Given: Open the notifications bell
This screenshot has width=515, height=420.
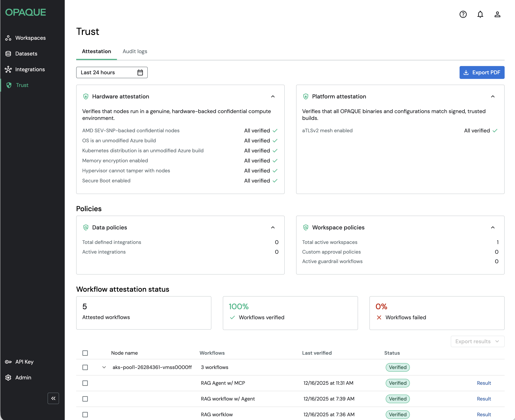Looking at the screenshot, I should [x=480, y=14].
